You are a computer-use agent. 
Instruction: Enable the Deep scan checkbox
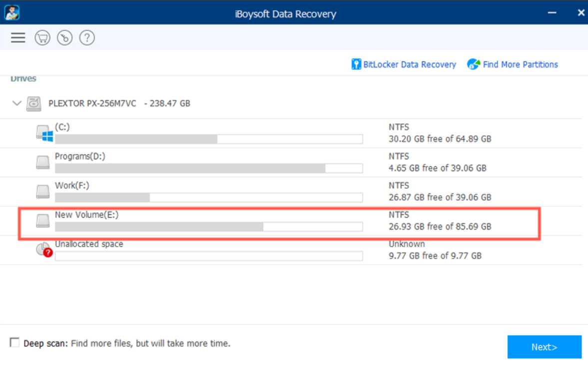(14, 343)
